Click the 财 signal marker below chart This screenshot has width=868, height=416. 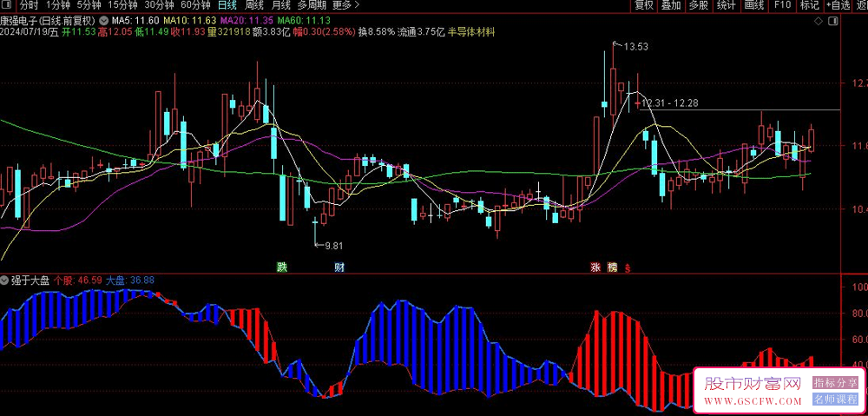[x=339, y=267]
